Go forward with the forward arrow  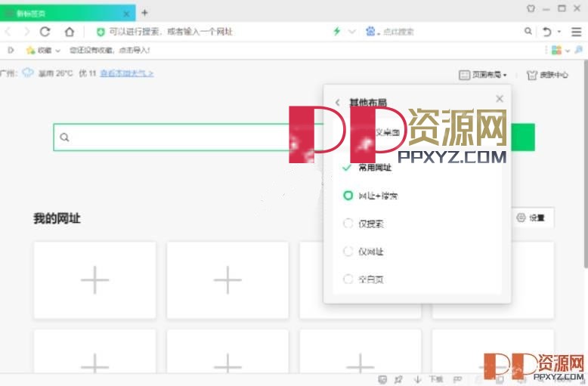pos(26,32)
